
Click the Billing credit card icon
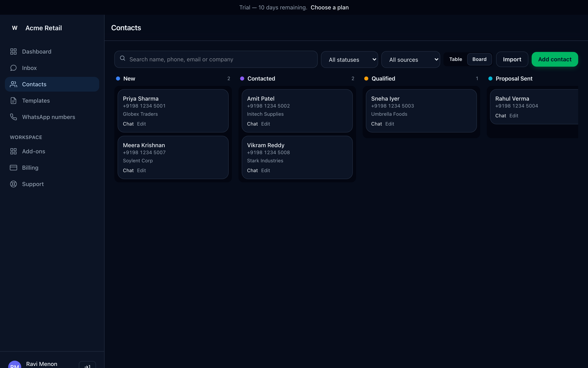coord(13,168)
